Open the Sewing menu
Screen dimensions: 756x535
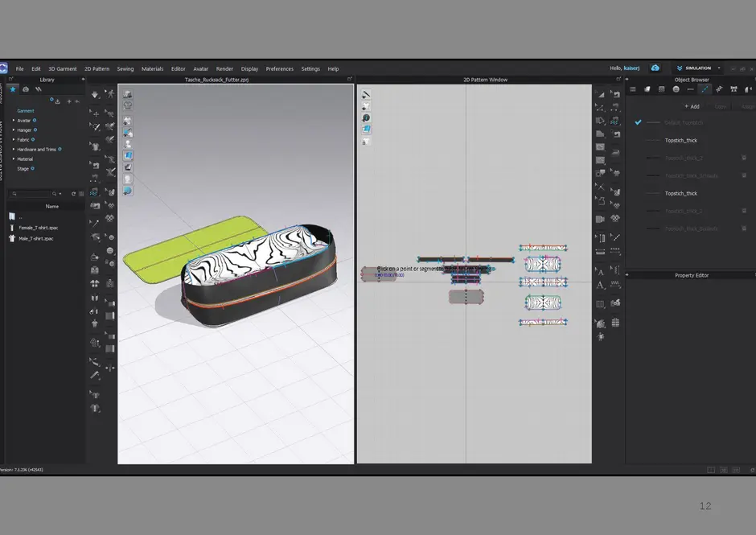pyautogui.click(x=125, y=69)
